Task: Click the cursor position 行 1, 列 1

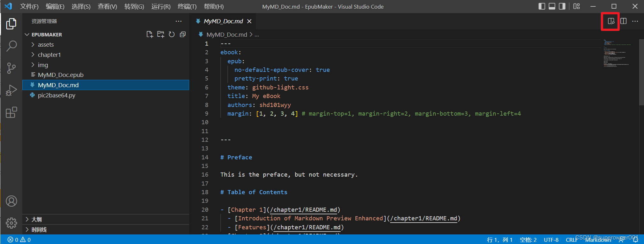Action: (500, 240)
